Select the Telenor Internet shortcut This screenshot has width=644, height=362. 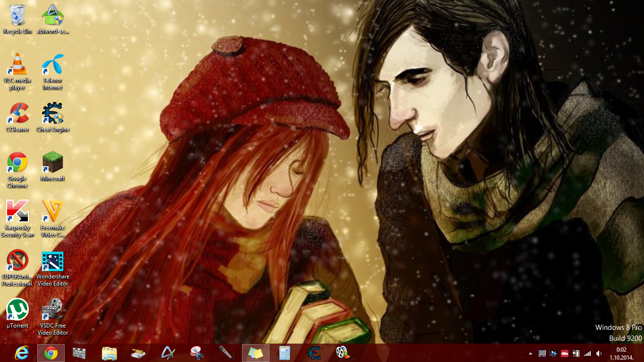tap(53, 72)
